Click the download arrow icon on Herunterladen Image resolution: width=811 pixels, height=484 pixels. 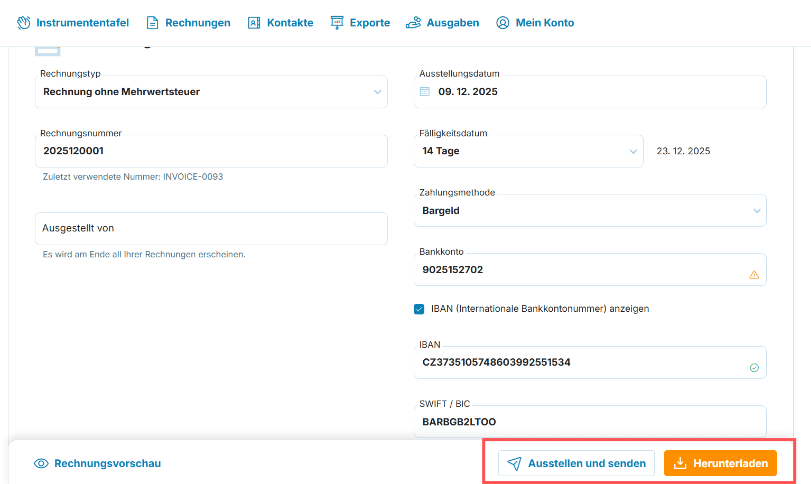[x=680, y=463]
